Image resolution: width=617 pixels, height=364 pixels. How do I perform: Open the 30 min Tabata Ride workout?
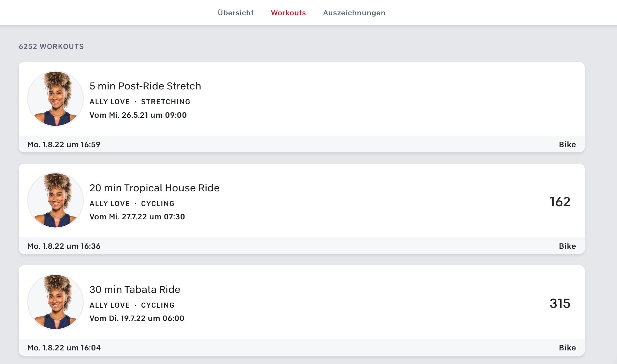(135, 290)
